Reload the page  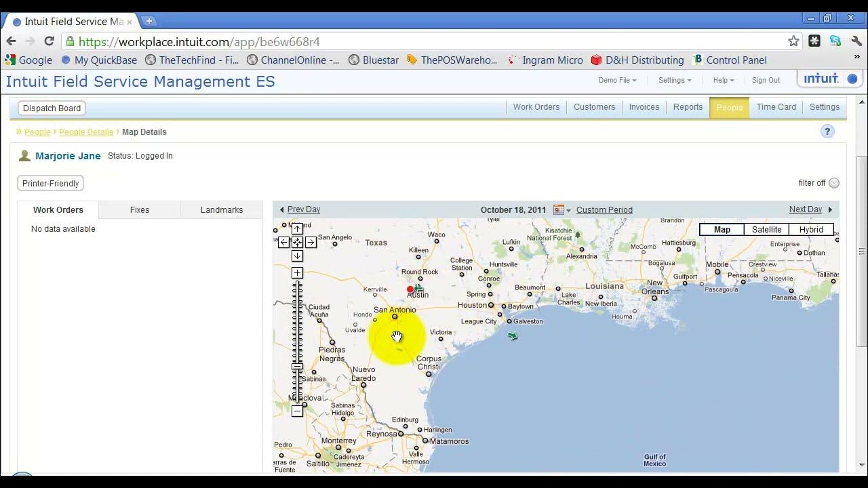coord(49,41)
